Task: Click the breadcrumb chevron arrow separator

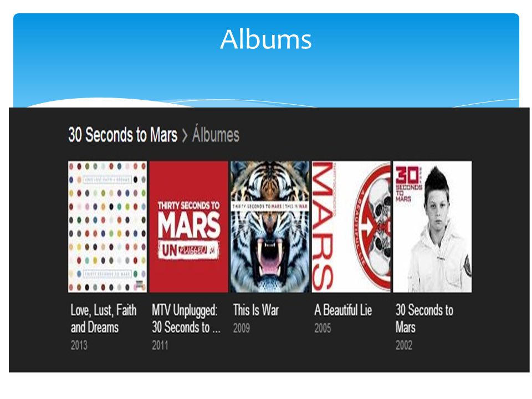Action: click(x=185, y=136)
